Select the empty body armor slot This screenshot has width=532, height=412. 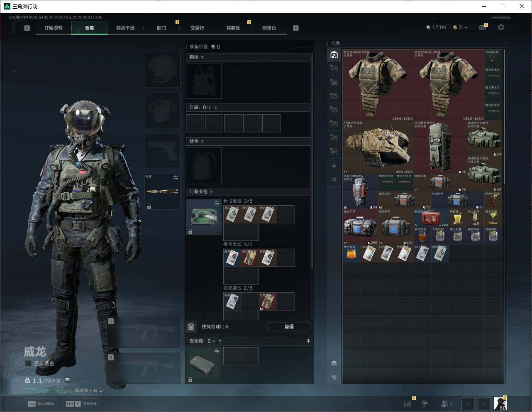tap(162, 110)
